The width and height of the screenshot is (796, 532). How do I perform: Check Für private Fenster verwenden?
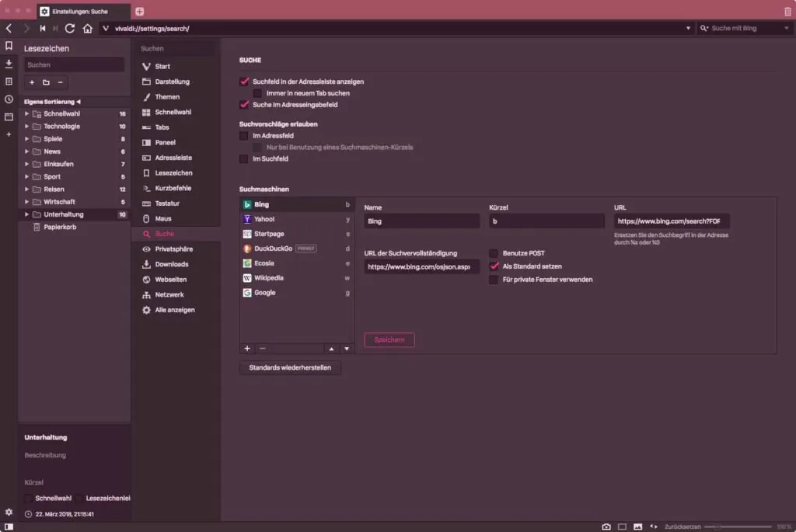point(494,280)
